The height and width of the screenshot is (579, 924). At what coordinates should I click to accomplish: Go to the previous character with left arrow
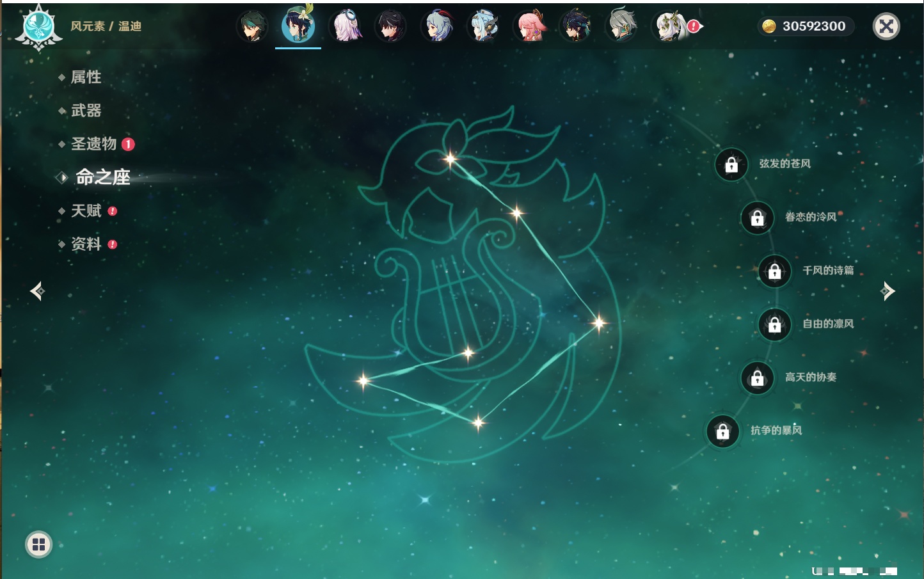37,291
